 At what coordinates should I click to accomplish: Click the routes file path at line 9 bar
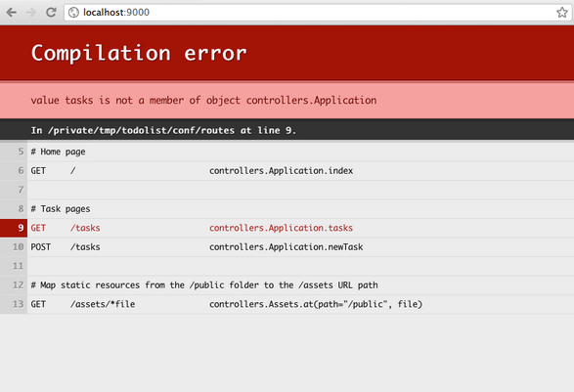[x=163, y=130]
